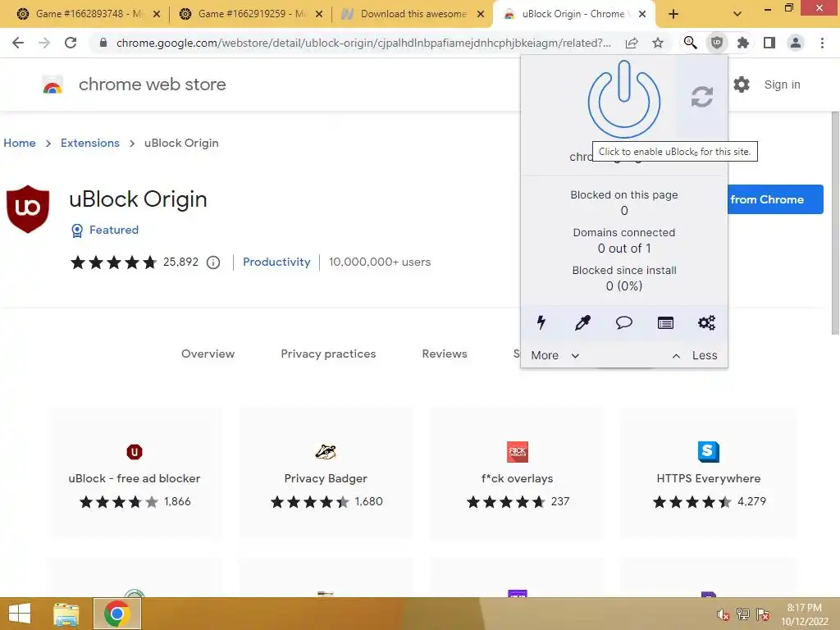840x630 pixels.
Task: Go to Extensions breadcrumb
Action: point(90,143)
